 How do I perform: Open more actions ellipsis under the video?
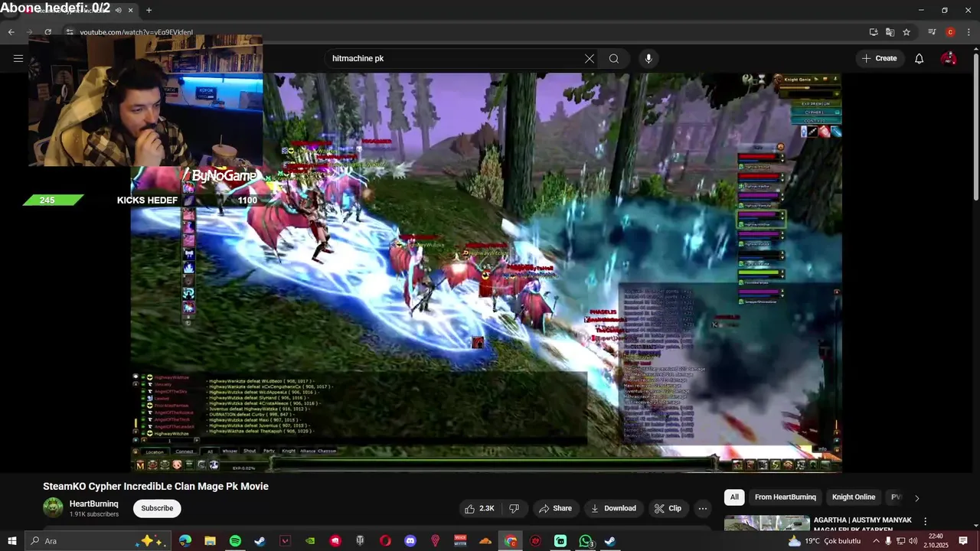(x=703, y=508)
